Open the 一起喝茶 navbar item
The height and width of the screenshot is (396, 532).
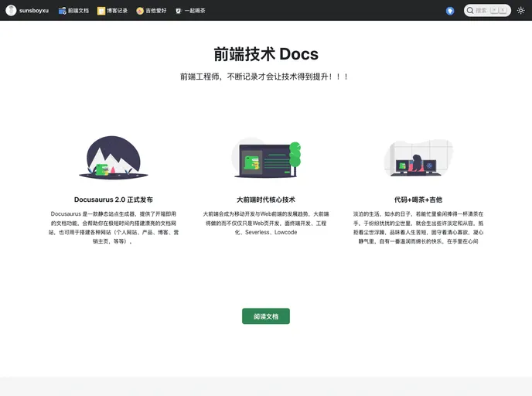(190, 11)
